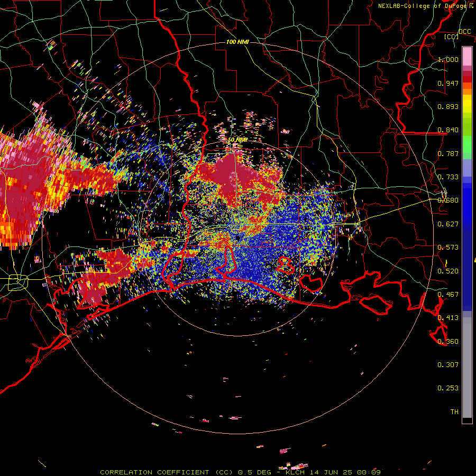This screenshot has height=476, width=476.
Task: Click the 1.000 value on color scale
Action: point(448,59)
